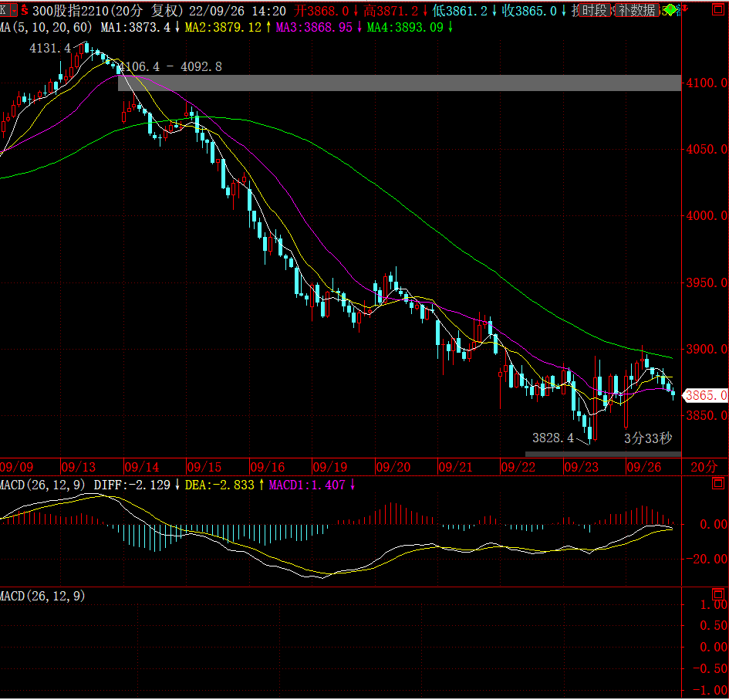
Task: Click the 20分 period label on time axis
Action: click(704, 467)
